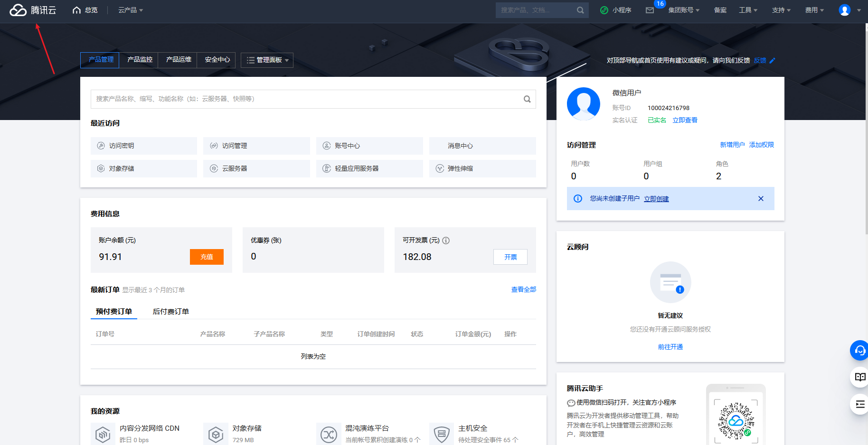Click the orange 充值 recharge button
This screenshot has height=445, width=868.
[207, 257]
